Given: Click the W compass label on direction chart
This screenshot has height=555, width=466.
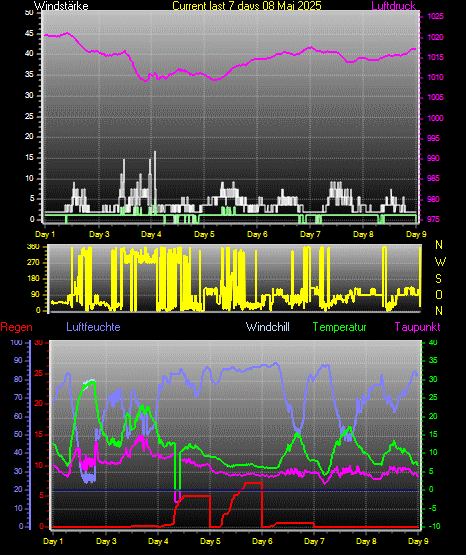Looking at the screenshot, I should (440, 262).
